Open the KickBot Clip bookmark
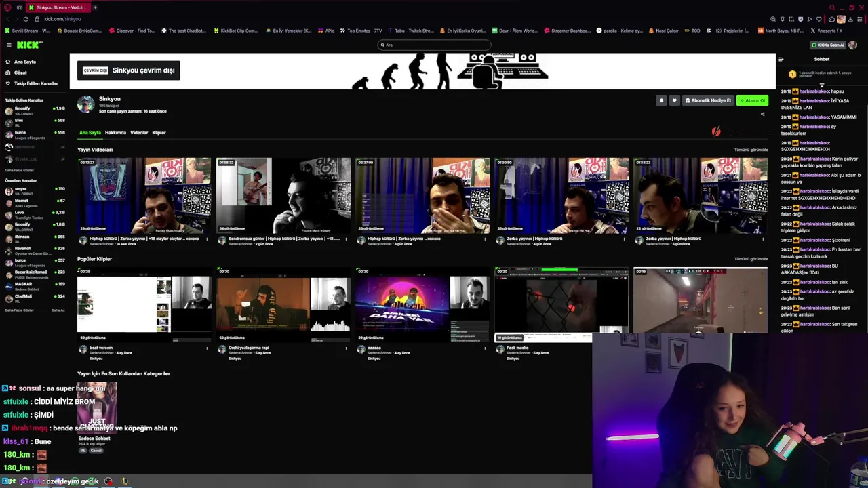The width and height of the screenshot is (868, 488). click(x=236, y=30)
